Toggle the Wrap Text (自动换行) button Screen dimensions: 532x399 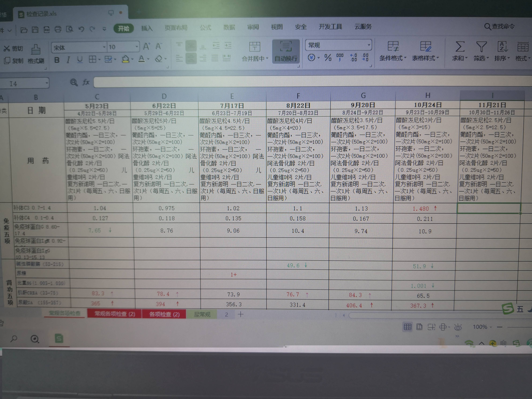pyautogui.click(x=286, y=51)
